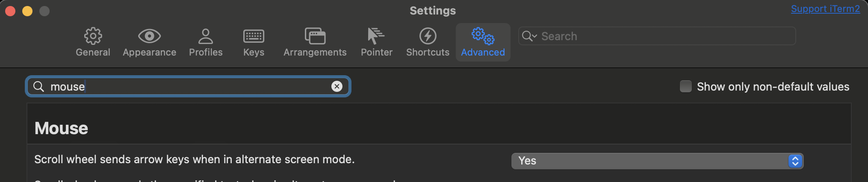868x182 pixels.
Task: Open the Keys keyboard icon
Action: (x=254, y=36)
